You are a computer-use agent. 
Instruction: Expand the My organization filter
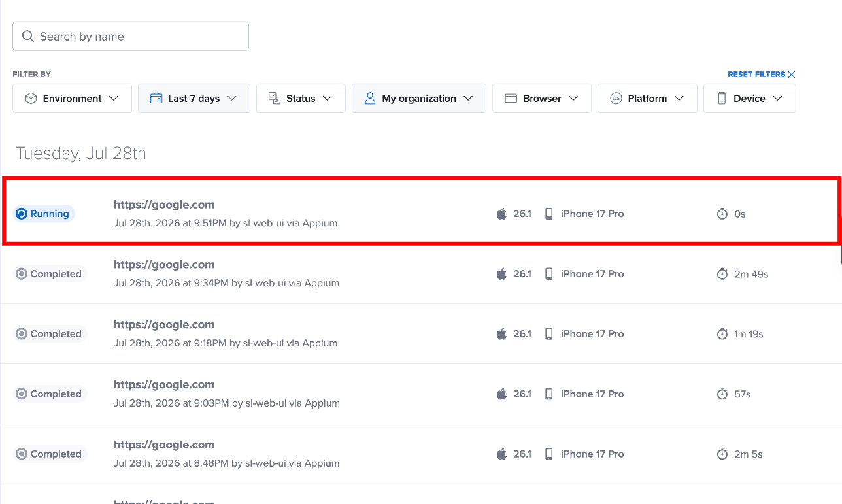pos(419,98)
